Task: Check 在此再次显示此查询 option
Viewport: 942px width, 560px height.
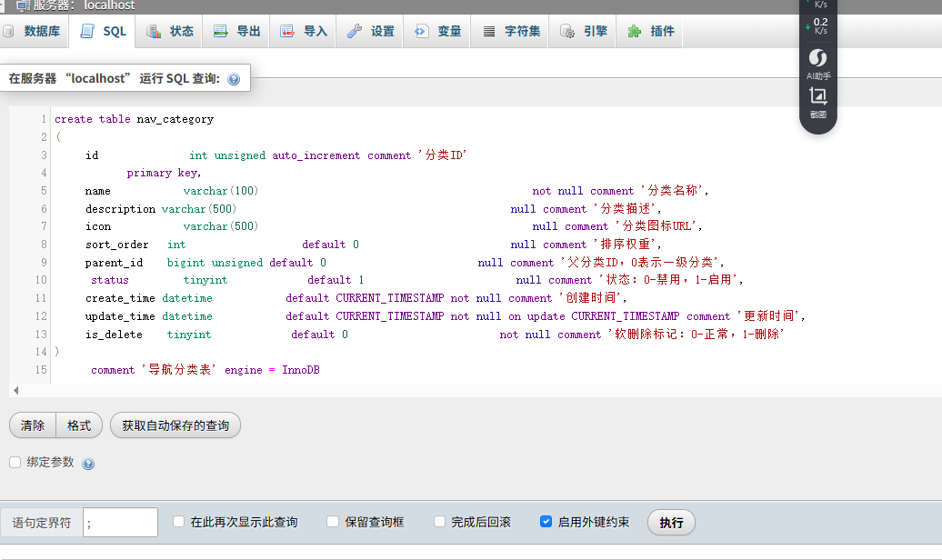Action: (179, 522)
